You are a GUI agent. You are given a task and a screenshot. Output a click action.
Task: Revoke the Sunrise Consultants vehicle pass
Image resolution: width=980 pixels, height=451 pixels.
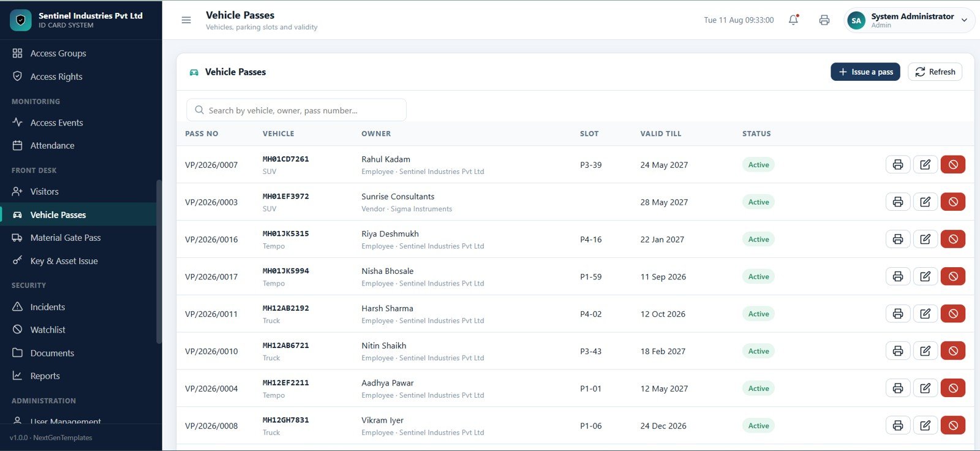pos(953,202)
